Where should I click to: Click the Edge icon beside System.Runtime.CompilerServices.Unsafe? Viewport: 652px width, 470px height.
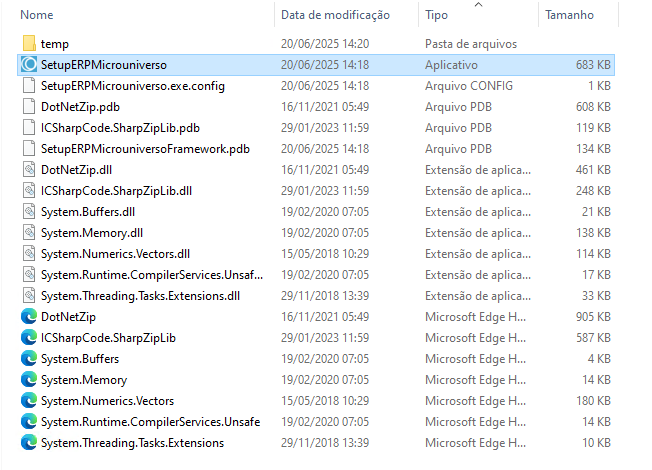[29, 421]
